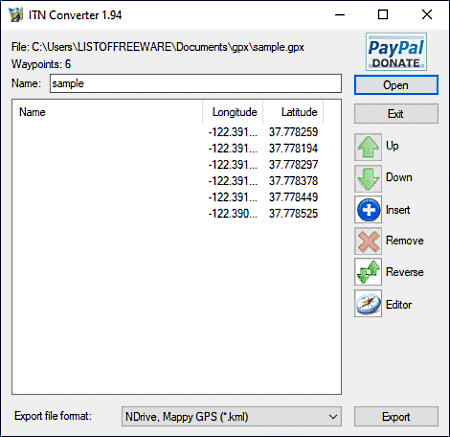The height and width of the screenshot is (437, 450).
Task: Click the Up label text
Action: (392, 146)
